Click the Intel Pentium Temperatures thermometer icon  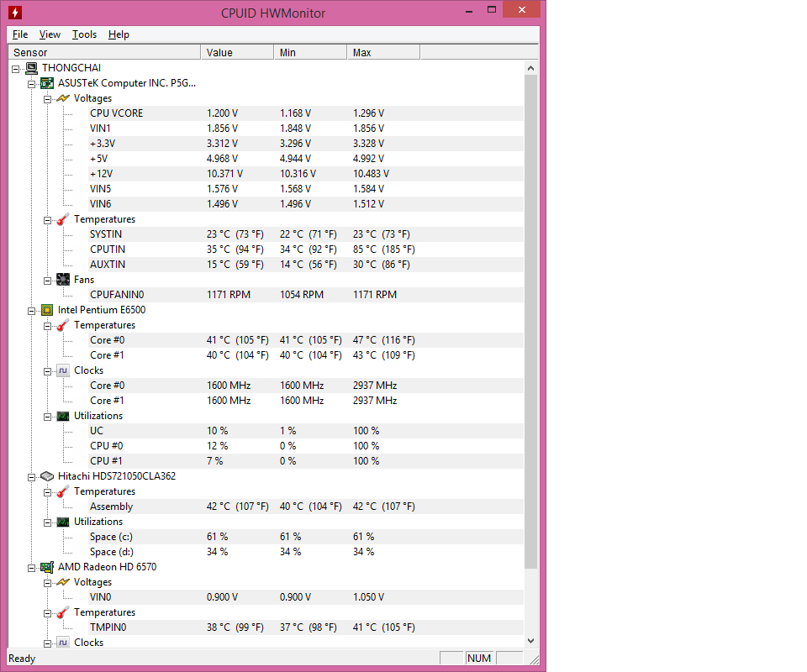[63, 325]
